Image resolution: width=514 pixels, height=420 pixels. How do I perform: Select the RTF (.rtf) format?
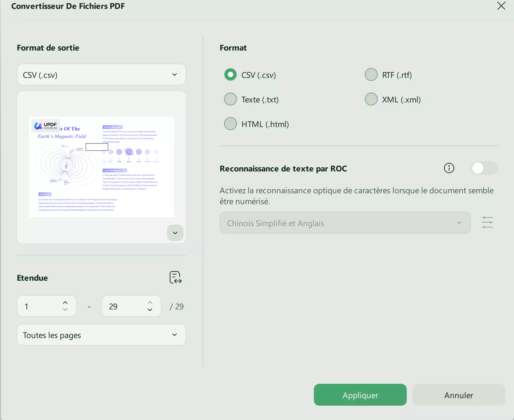pos(371,74)
